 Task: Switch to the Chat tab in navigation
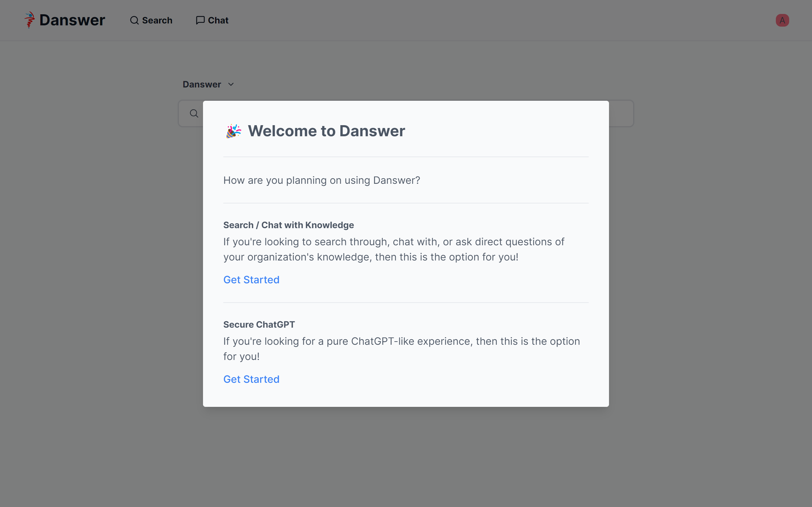(218, 21)
